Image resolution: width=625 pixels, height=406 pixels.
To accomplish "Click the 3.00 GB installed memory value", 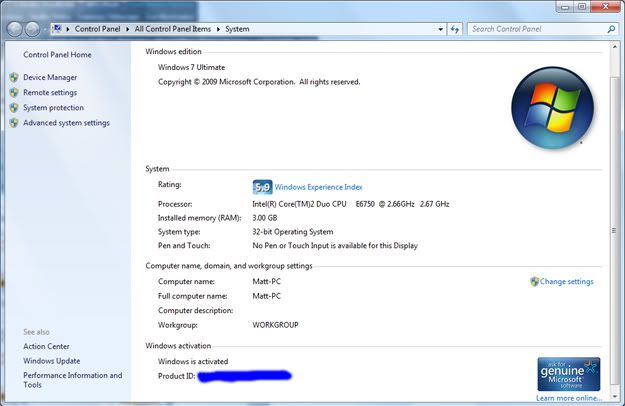I will coord(265,218).
